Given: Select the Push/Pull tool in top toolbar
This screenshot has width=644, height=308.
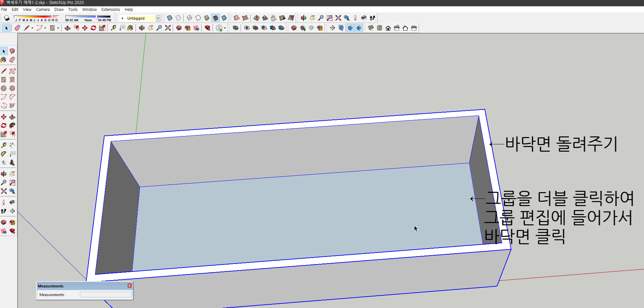Looking at the screenshot, I should coord(67,28).
